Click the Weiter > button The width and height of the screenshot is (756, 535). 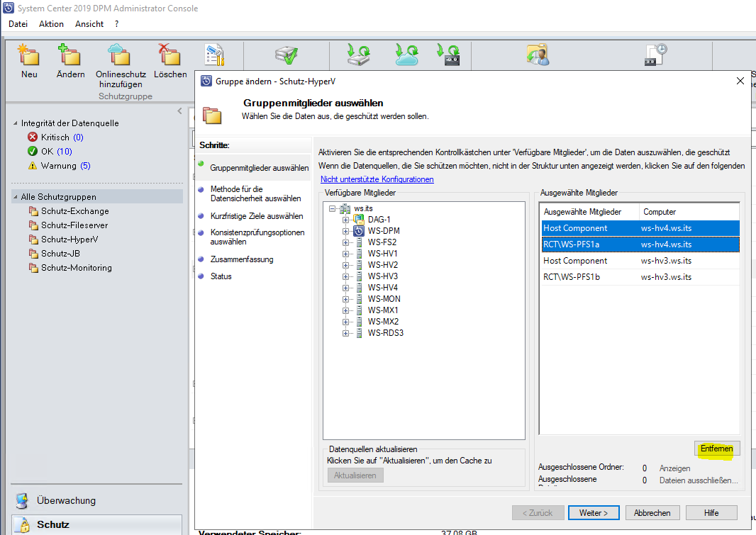point(593,513)
